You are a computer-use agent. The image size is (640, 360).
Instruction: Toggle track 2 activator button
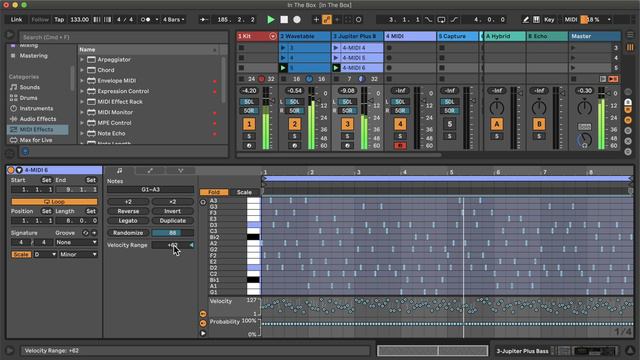click(x=294, y=124)
